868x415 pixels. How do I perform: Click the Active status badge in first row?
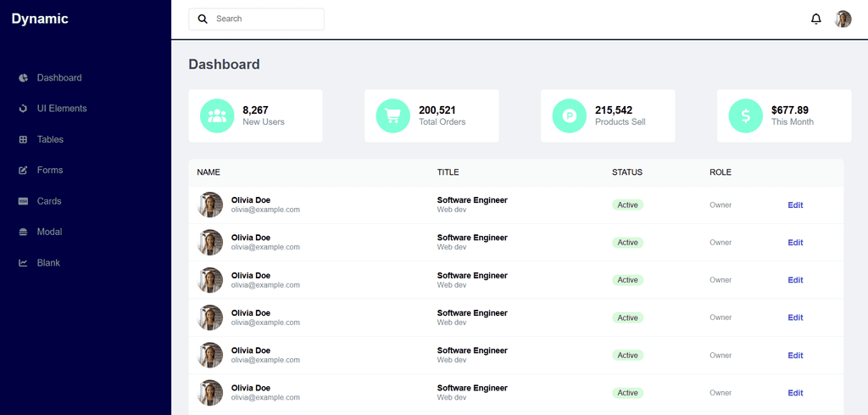[x=627, y=205]
